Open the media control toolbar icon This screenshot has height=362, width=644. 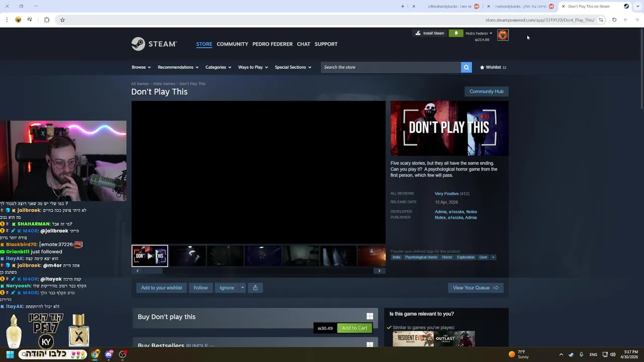30,20
